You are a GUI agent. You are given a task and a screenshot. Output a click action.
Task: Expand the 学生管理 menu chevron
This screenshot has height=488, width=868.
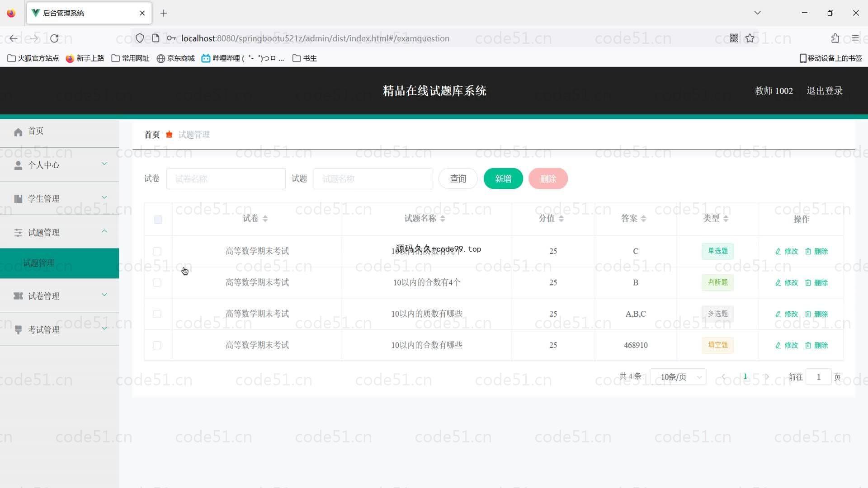(x=104, y=197)
